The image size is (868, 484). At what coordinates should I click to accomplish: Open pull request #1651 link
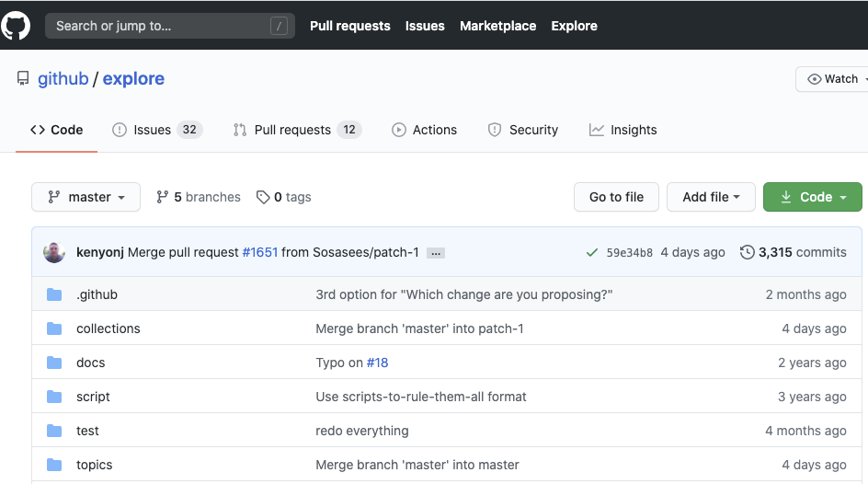coord(259,252)
